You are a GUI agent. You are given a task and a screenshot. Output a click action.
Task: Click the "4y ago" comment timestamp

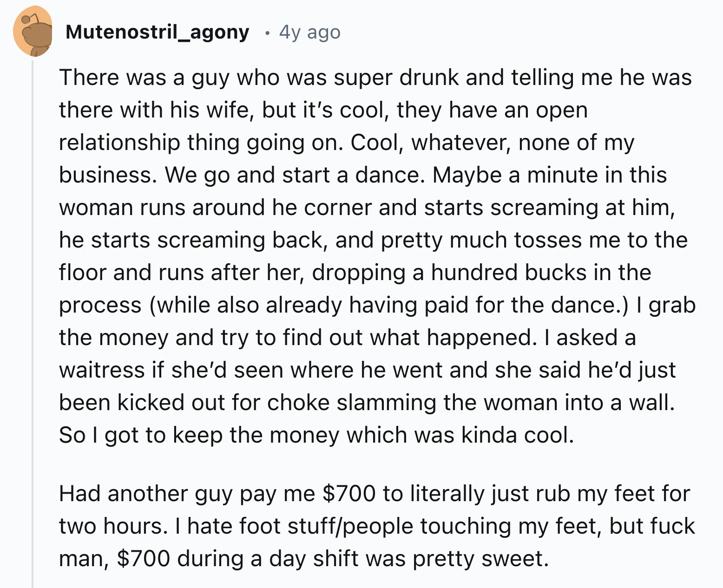[x=309, y=32]
